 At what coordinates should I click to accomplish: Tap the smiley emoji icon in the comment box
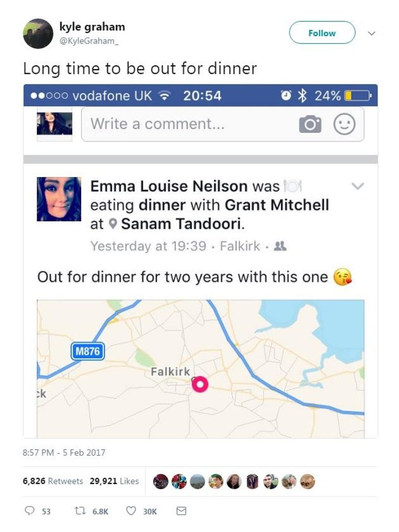coord(344,124)
